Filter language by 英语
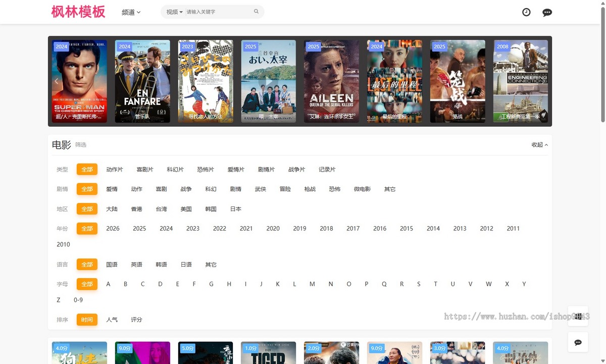 (136, 265)
